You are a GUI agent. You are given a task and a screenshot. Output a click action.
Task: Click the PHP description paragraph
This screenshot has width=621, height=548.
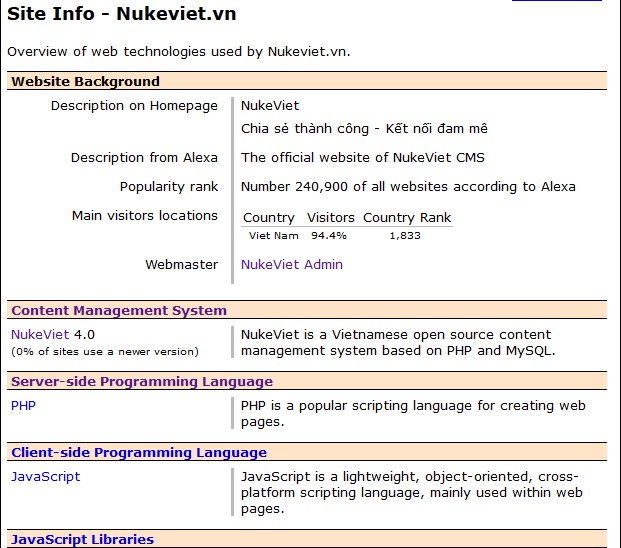tap(413, 414)
